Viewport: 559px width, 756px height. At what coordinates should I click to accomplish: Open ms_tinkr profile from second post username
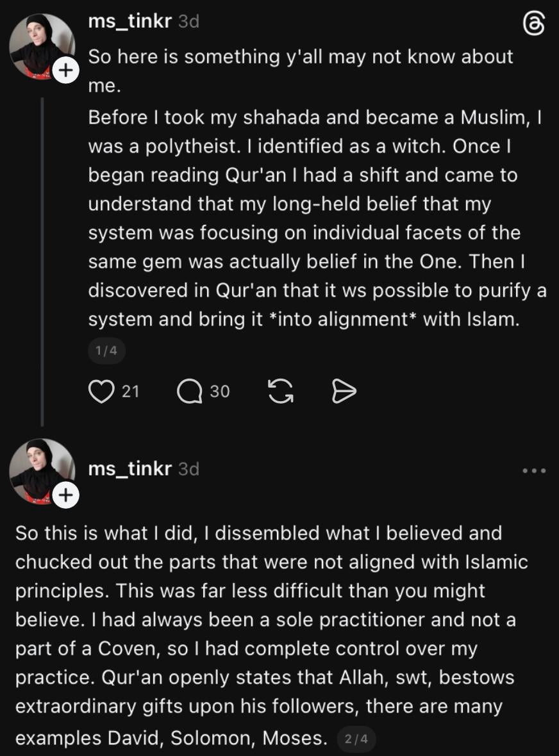(x=129, y=468)
